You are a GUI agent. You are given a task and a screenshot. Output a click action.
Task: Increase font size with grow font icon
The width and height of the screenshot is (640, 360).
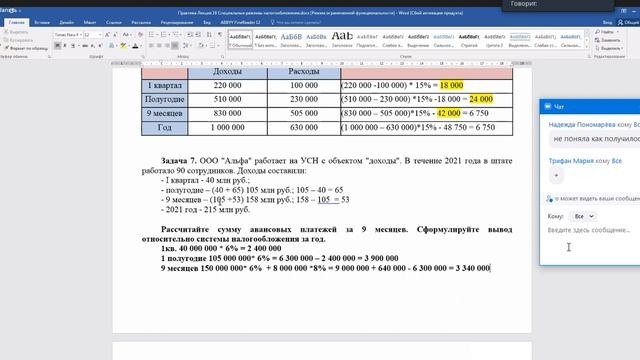[107, 35]
